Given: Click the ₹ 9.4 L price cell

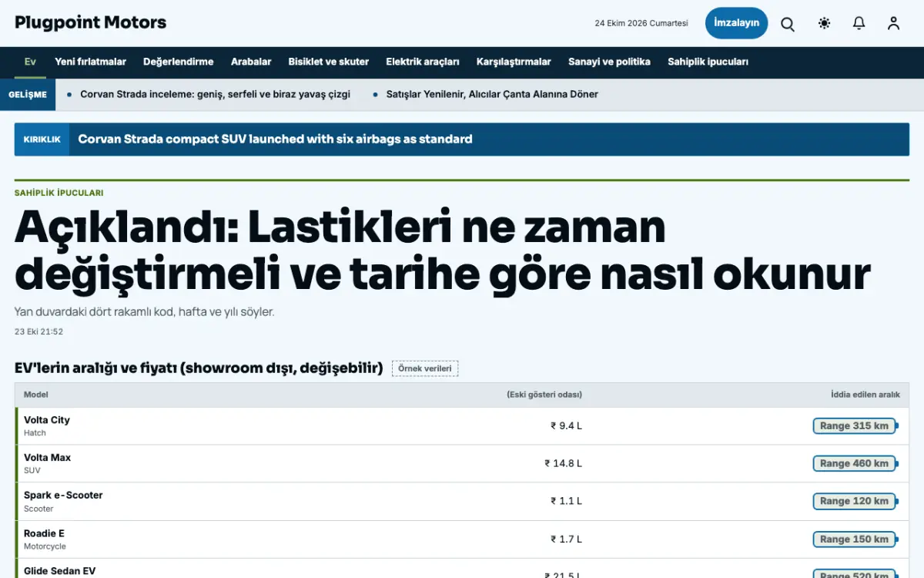Looking at the screenshot, I should click(566, 426).
